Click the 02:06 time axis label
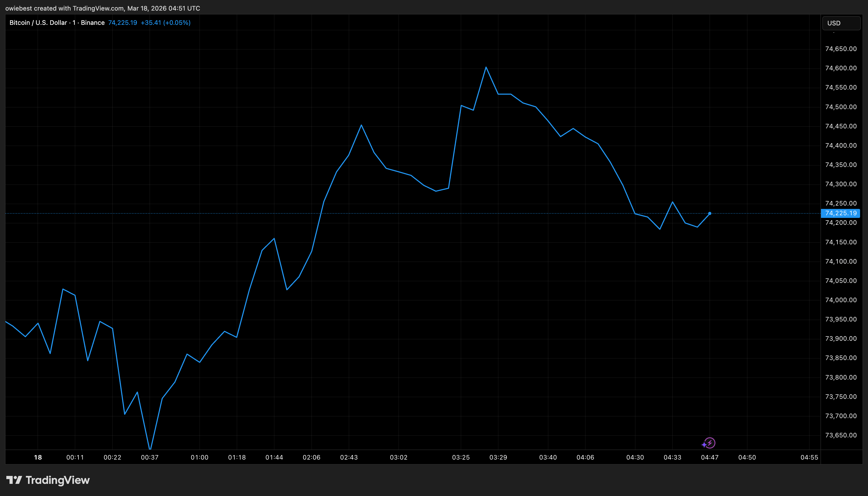This screenshot has width=868, height=496. pyautogui.click(x=311, y=457)
